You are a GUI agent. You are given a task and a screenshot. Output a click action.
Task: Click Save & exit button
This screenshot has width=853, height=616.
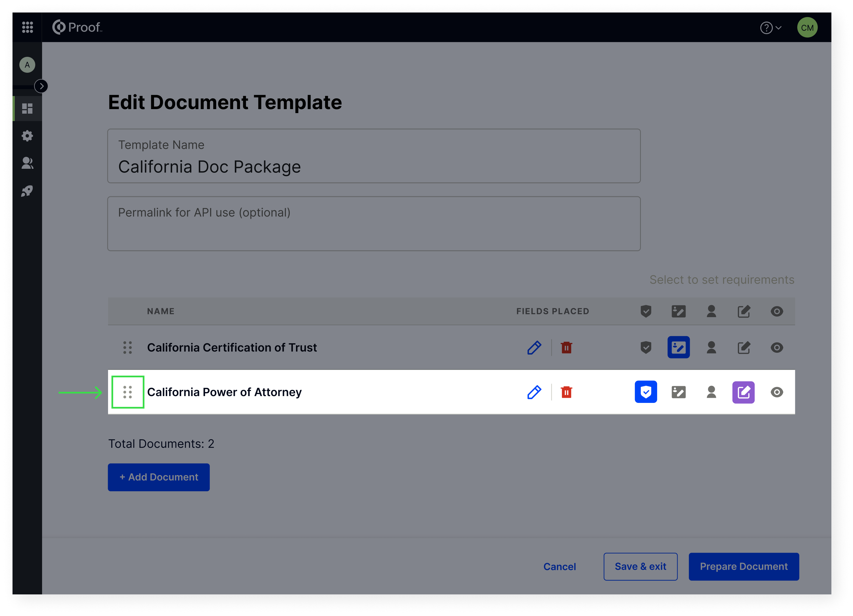click(x=640, y=566)
